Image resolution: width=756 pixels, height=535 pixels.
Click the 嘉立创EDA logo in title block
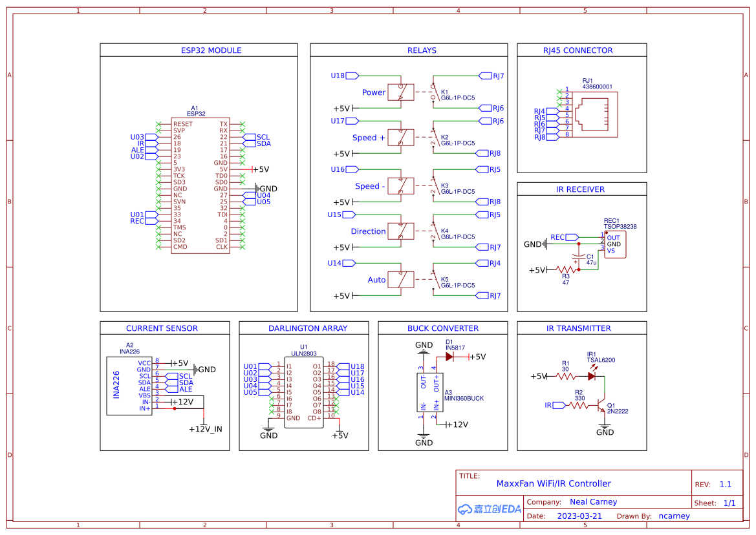489,509
